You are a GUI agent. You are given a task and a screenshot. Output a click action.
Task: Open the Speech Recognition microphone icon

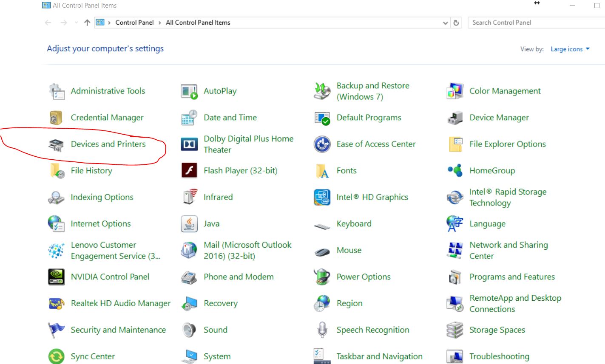[322, 330]
